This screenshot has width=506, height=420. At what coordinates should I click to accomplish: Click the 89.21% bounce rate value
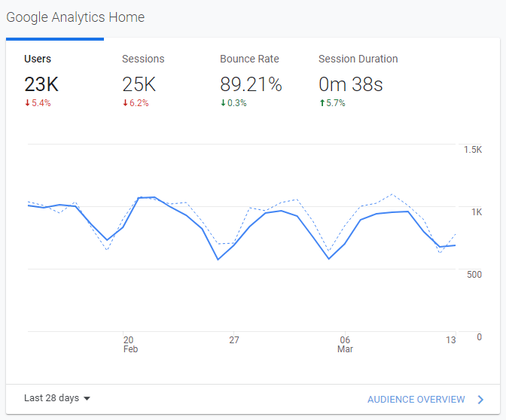[x=251, y=84]
